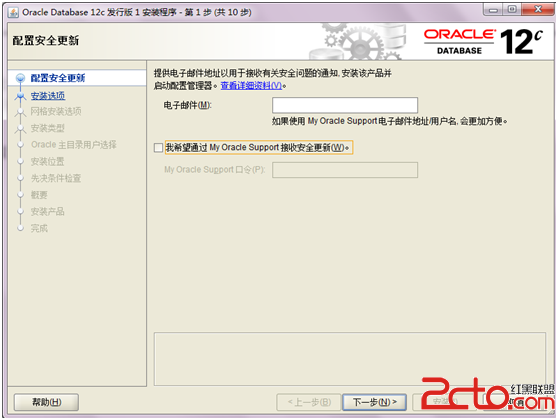Image resolution: width=558 pixels, height=420 pixels.
Task: Click the 网格安装选项 step
Action: pos(56,111)
